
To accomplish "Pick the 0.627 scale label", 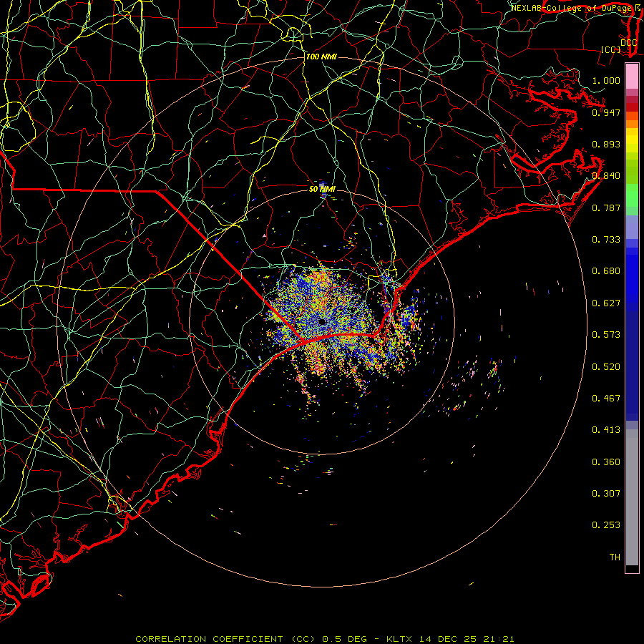I will pos(606,303).
